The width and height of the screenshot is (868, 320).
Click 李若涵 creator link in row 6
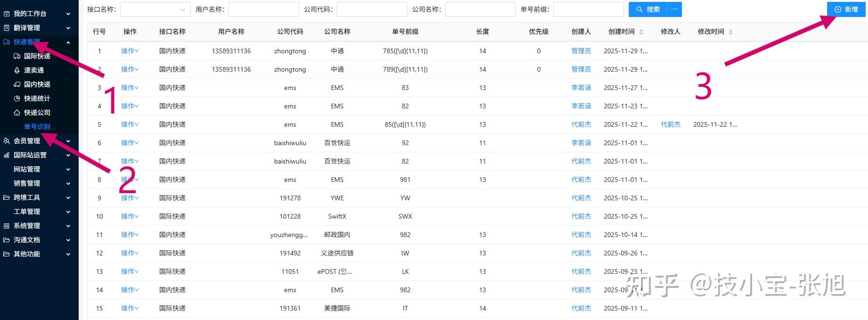pyautogui.click(x=581, y=143)
